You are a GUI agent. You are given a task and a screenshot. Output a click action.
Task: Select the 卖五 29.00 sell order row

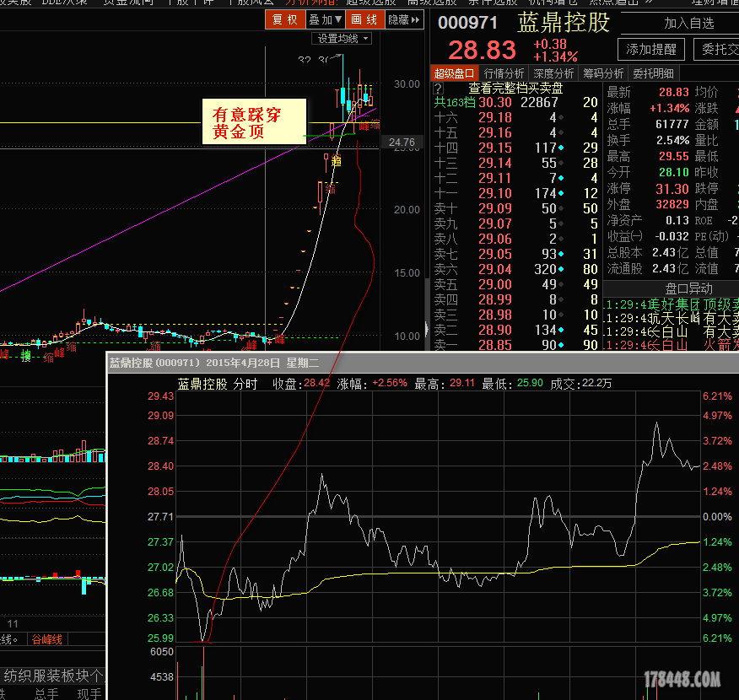(x=516, y=284)
